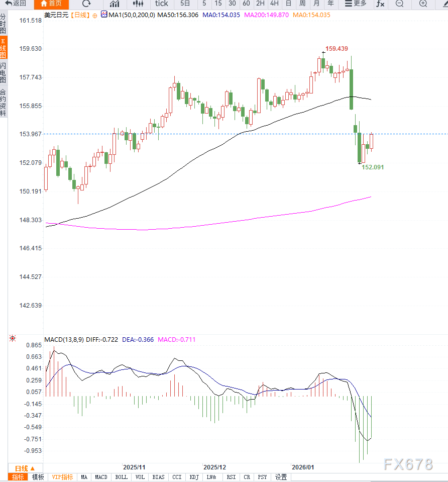Open the fx formula function icon
448x482 pixels.
click(380, 4)
